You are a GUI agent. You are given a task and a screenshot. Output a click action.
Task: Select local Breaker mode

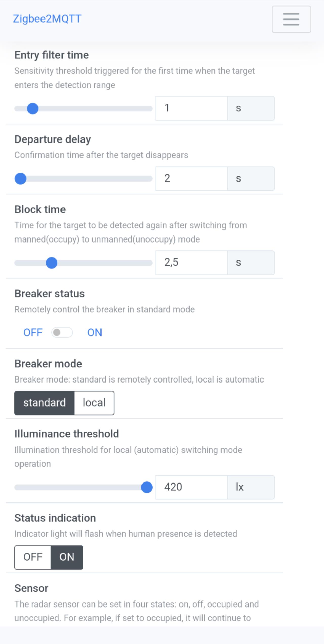click(x=94, y=403)
